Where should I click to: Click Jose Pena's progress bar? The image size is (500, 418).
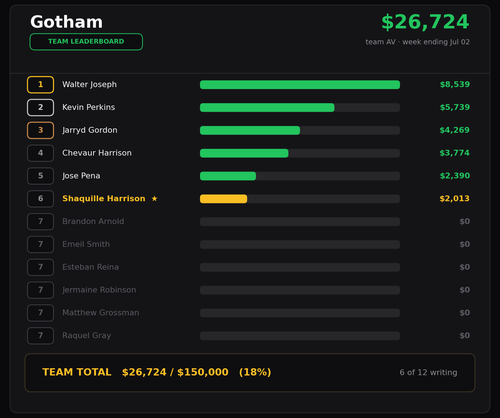tap(300, 176)
